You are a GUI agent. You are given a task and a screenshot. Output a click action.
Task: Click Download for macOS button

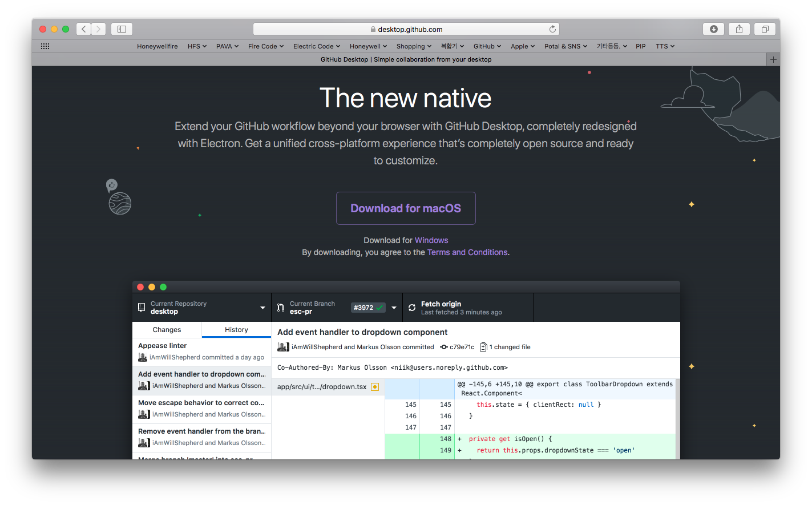coord(406,208)
